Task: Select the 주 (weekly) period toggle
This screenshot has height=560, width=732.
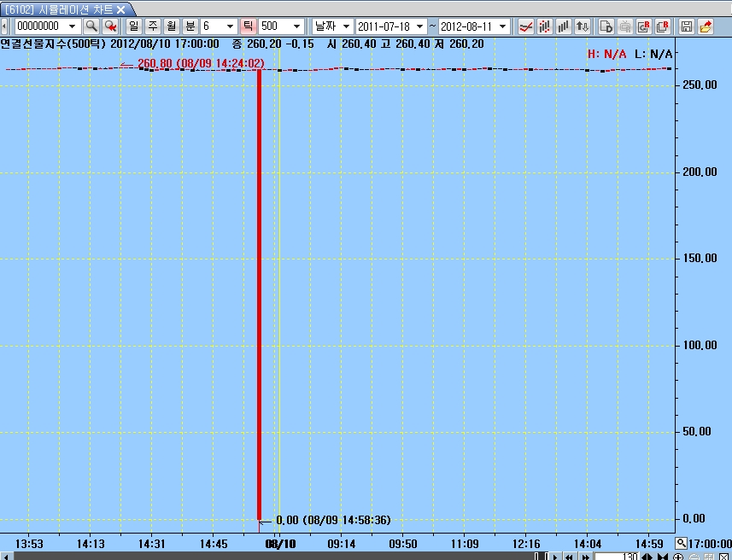Action: 152,26
